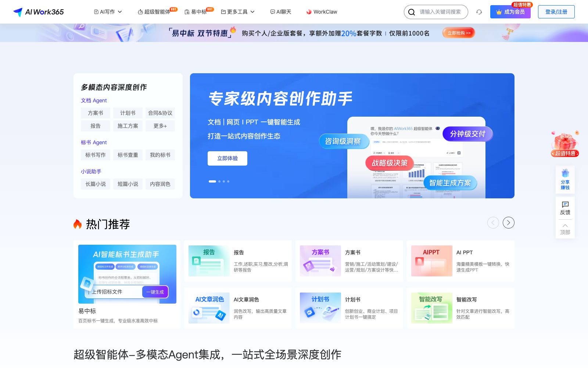
Task: Click the AI Work365 logo
Action: click(x=38, y=12)
